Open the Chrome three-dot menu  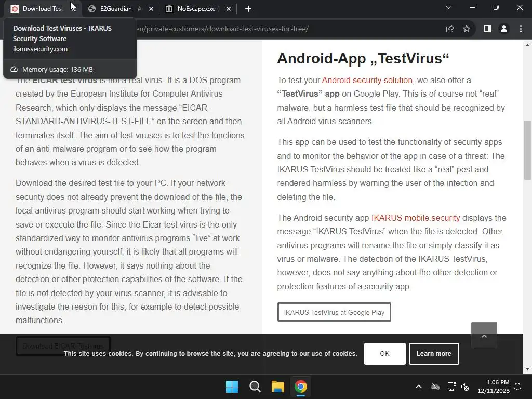click(521, 29)
